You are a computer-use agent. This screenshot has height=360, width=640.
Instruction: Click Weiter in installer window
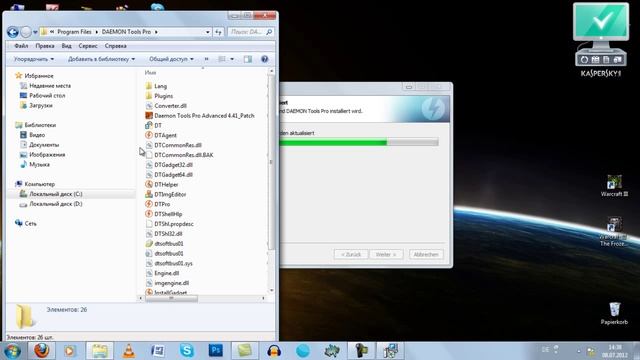tap(386, 254)
